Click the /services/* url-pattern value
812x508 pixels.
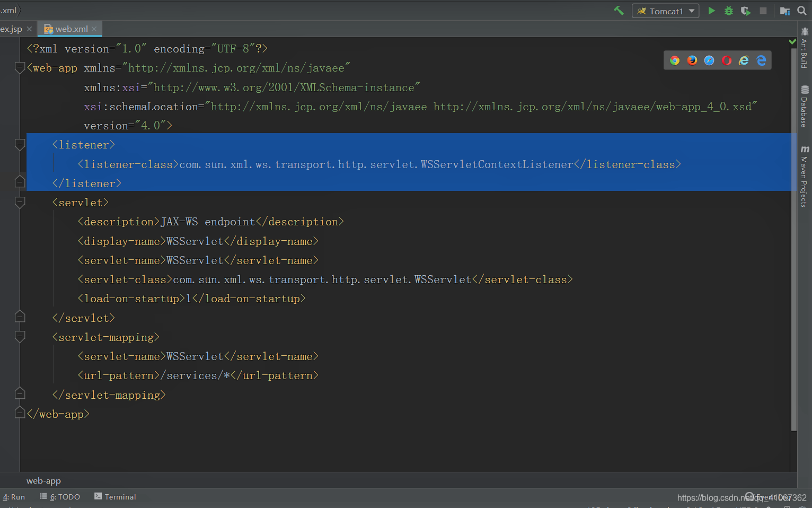(x=195, y=375)
